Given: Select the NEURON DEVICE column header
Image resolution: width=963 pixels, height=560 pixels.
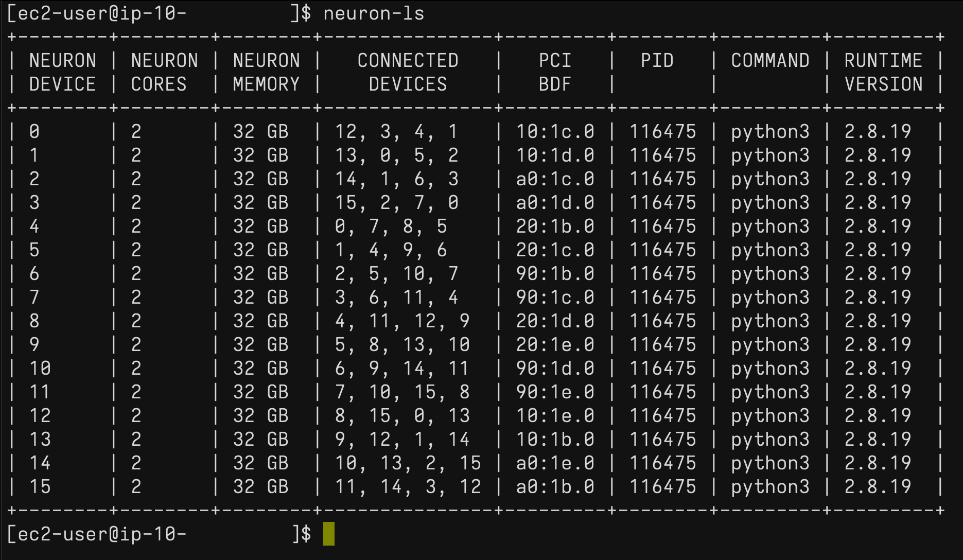Looking at the screenshot, I should pos(62,72).
